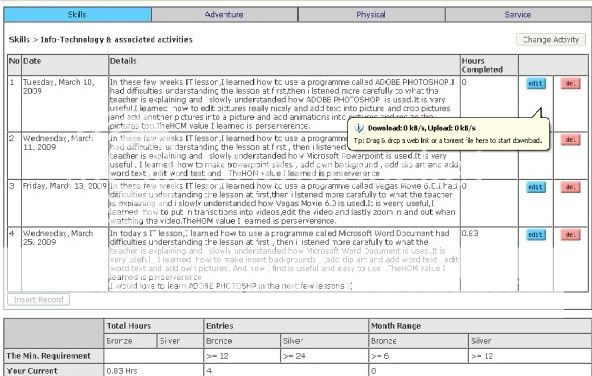Click the info icon in download tooltip
Viewport: 592px width, 376px height.
pyautogui.click(x=358, y=128)
